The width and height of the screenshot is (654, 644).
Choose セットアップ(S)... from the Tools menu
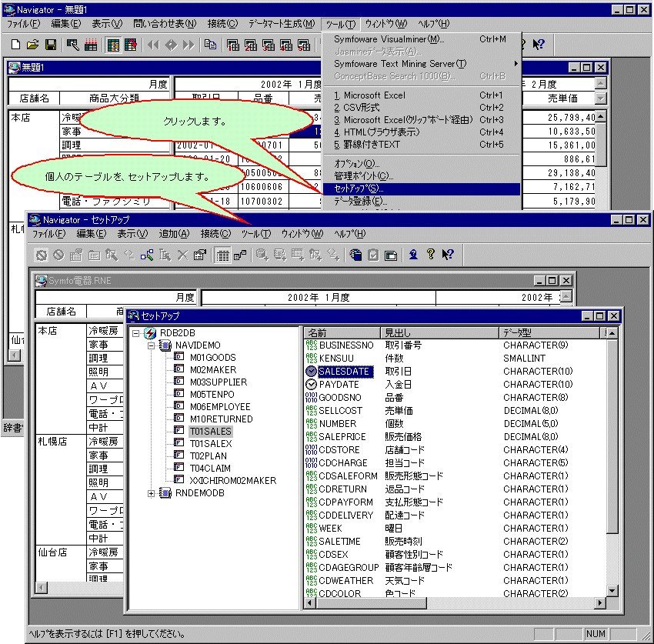359,189
